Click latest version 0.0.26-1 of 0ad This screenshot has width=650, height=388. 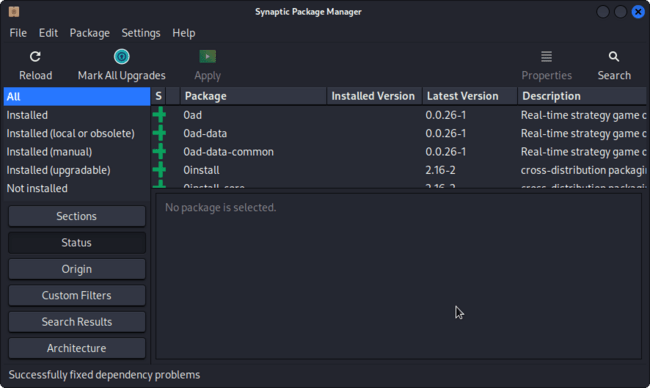[x=446, y=115]
